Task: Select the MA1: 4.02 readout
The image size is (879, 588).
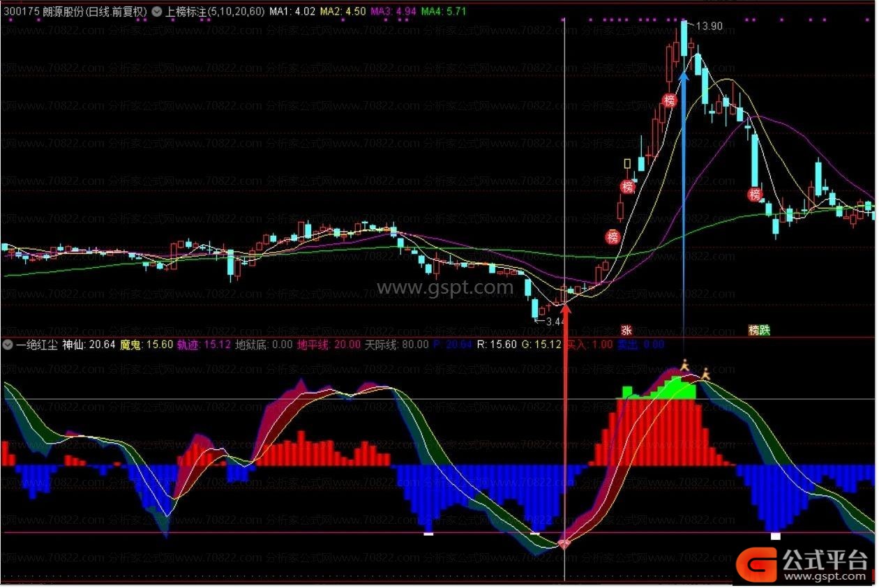Action: (292, 12)
